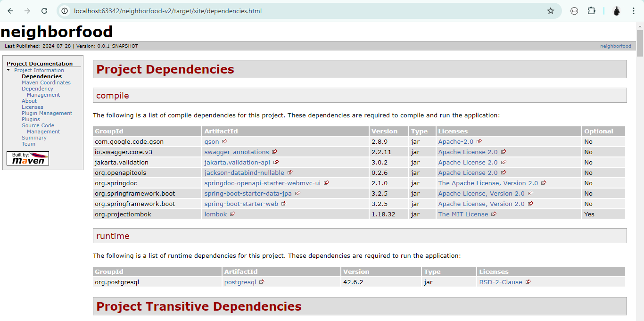Go forward in the browser

(x=27, y=11)
